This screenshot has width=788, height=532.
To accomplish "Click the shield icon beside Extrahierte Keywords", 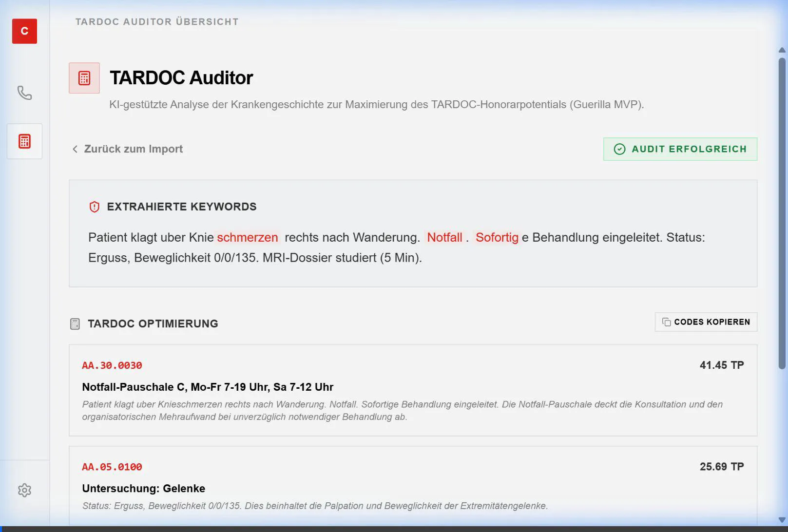I will (94, 206).
